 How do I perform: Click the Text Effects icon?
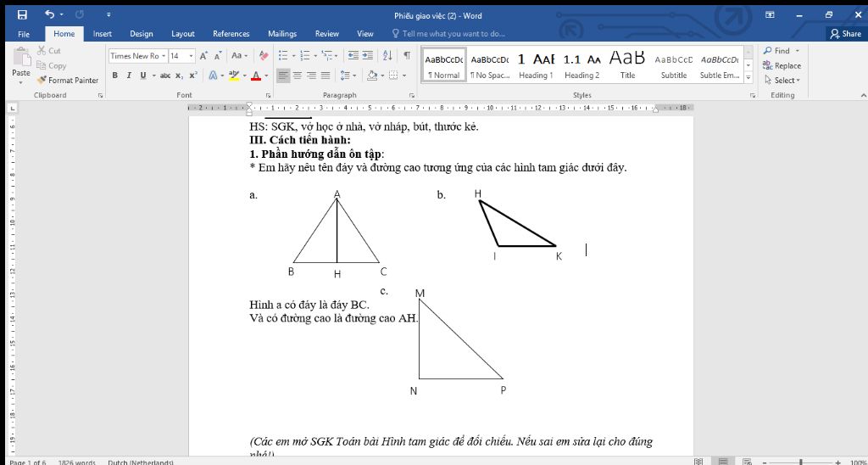click(213, 76)
